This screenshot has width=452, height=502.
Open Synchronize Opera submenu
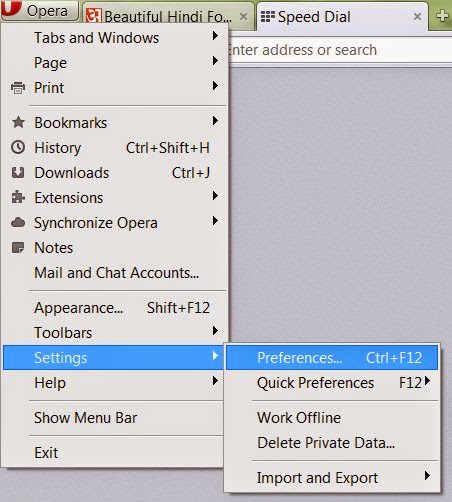[x=115, y=223]
